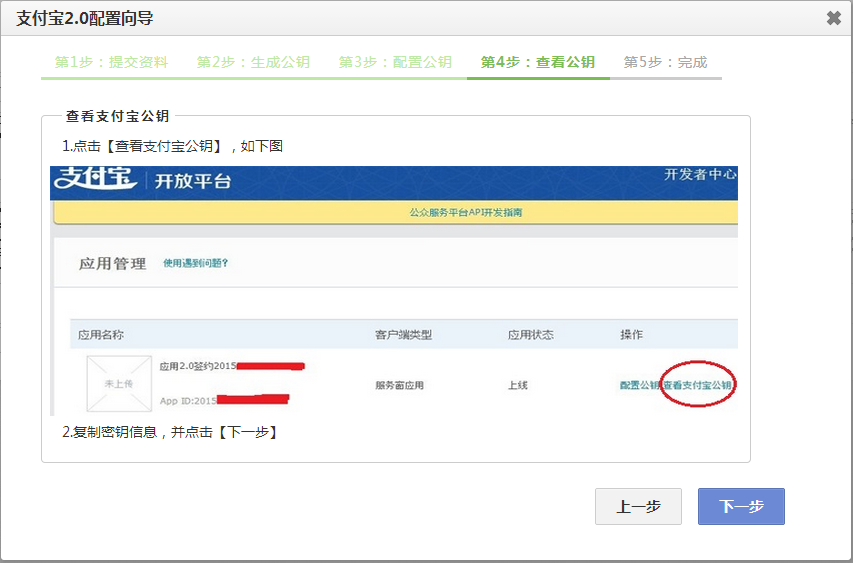Click 开发者中心 in the blue header
The height and width of the screenshot is (563, 853).
[x=700, y=174]
